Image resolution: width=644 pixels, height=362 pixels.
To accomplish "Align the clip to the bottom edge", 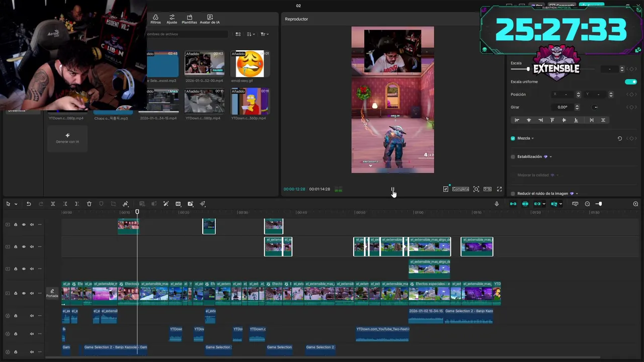I will click(576, 120).
